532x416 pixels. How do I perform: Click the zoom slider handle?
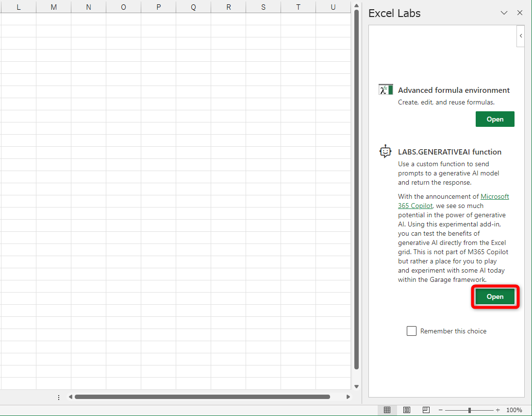(x=469, y=410)
